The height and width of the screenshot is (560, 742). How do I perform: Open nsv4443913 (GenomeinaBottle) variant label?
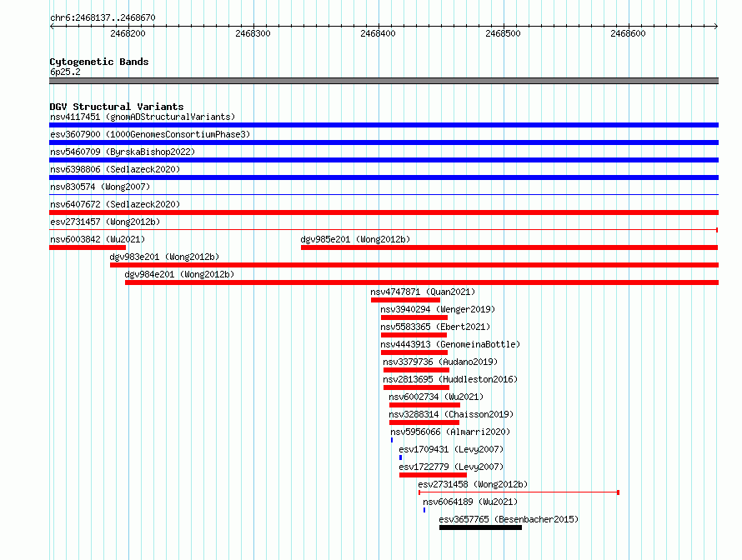click(x=450, y=344)
